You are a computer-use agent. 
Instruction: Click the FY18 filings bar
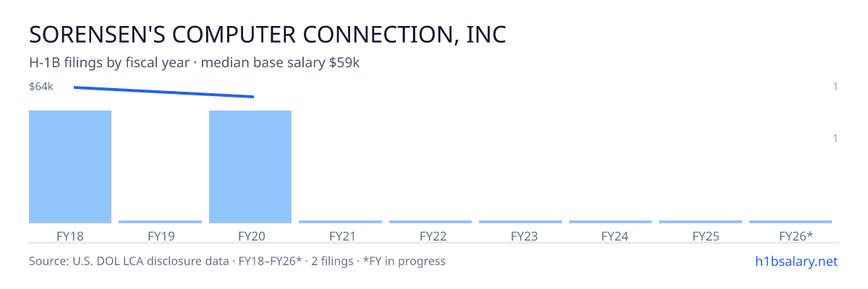click(70, 167)
